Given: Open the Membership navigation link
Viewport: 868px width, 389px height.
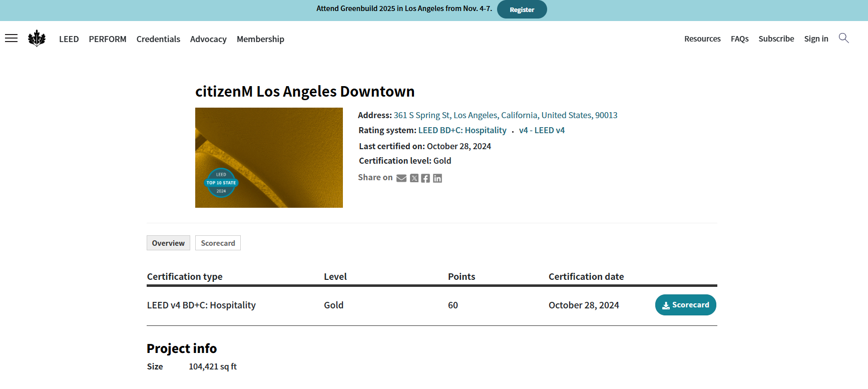Looking at the screenshot, I should (260, 39).
